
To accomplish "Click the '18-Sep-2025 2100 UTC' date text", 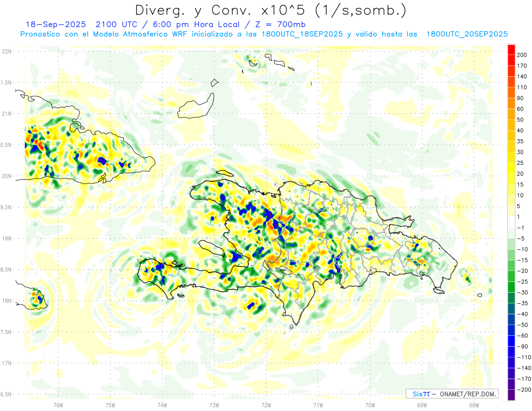I will (82, 24).
